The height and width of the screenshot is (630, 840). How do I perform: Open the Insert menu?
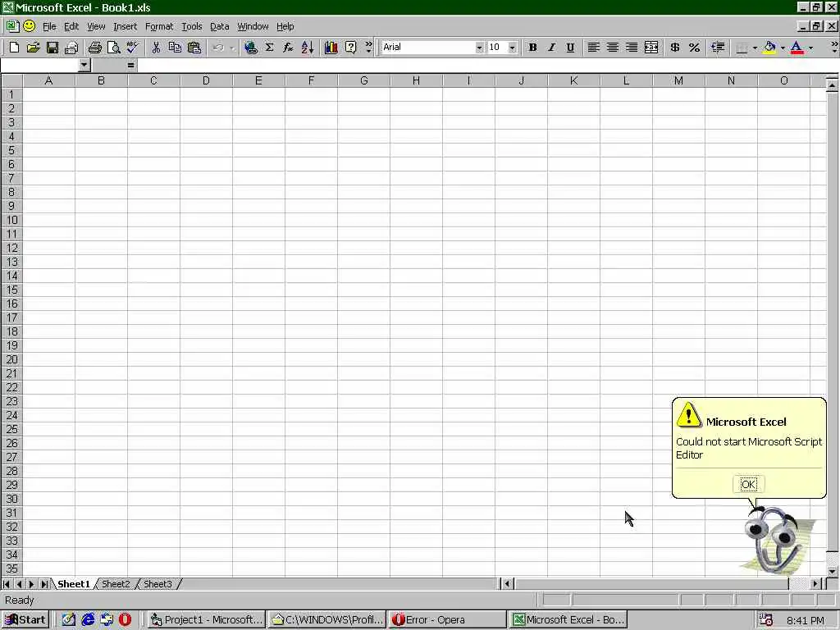(125, 26)
